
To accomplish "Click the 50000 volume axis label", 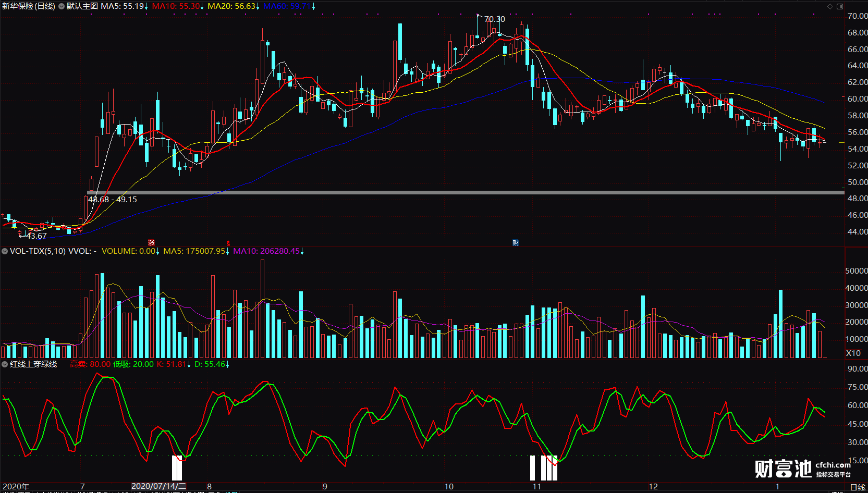I will point(857,271).
